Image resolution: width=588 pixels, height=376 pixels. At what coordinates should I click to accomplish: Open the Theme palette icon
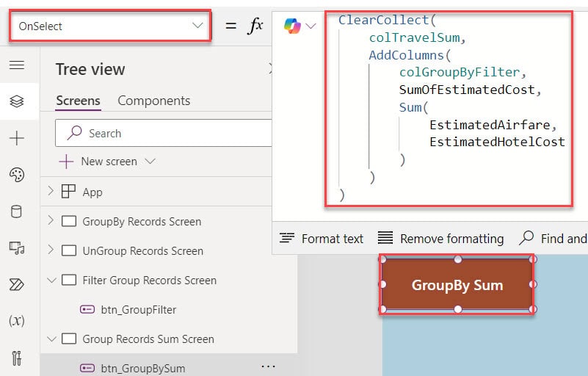(x=17, y=175)
